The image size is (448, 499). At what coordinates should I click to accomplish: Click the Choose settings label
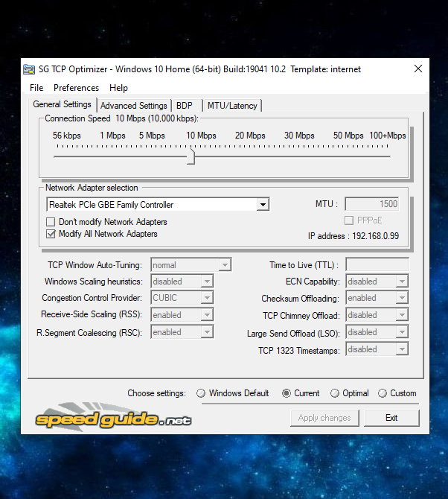156,393
